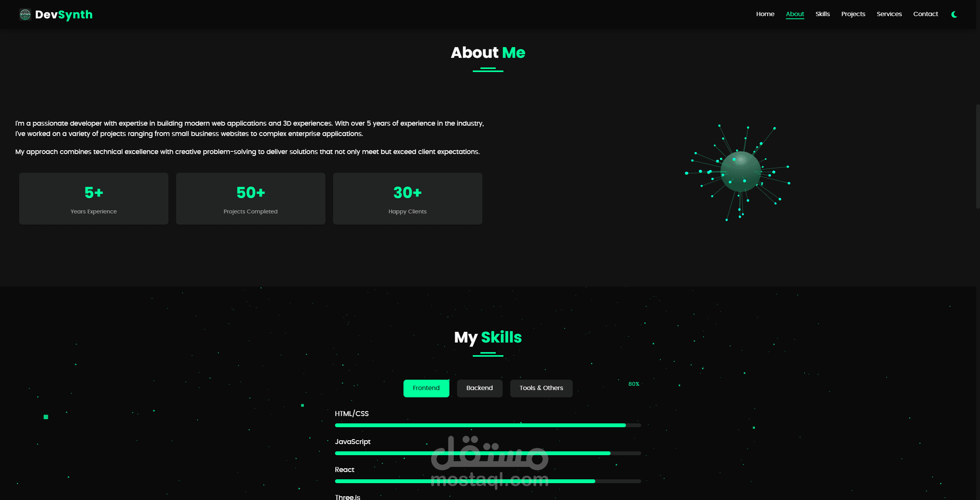Viewport: 980px width, 500px height.
Task: Click the DevSynth logo icon
Action: 25,15
